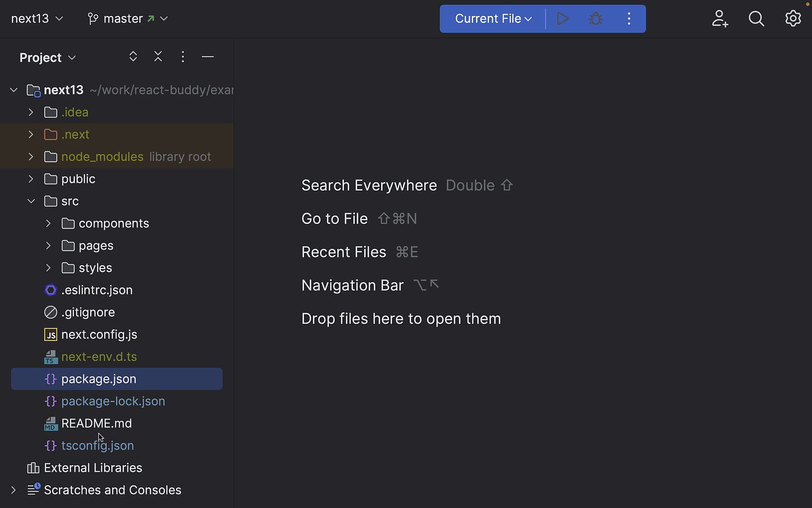812x508 pixels.
Task: Open Recent Files via link
Action: [x=344, y=252]
